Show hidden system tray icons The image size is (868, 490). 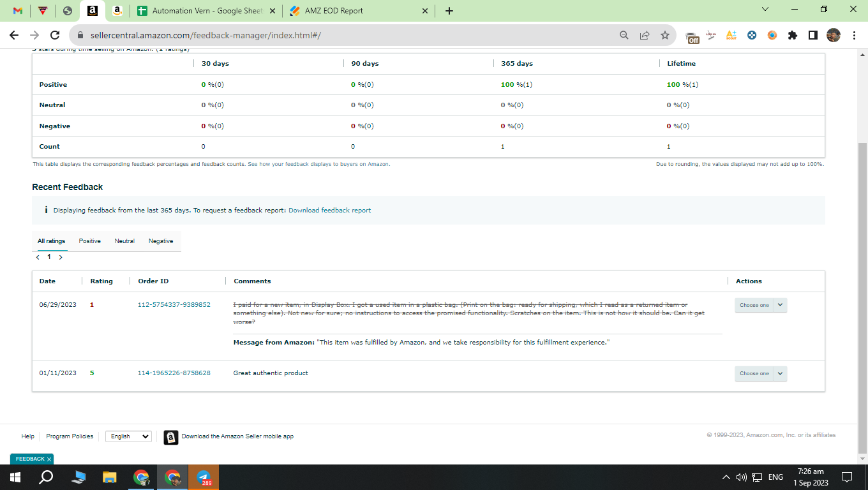click(726, 477)
